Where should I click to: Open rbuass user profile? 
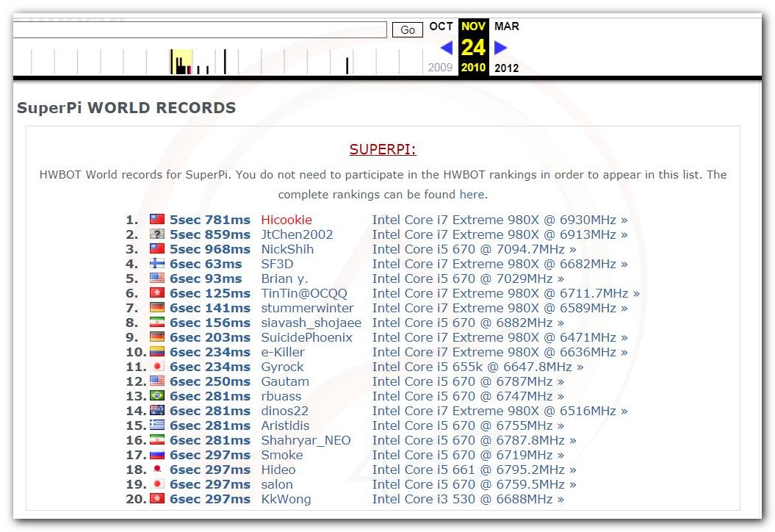pyautogui.click(x=281, y=396)
